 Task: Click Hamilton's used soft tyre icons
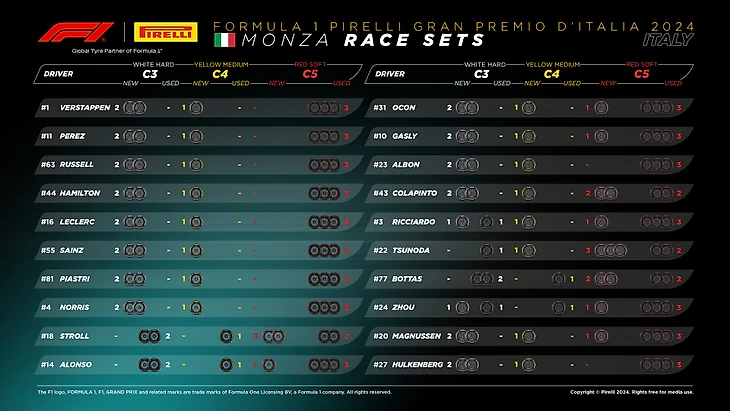click(x=324, y=193)
